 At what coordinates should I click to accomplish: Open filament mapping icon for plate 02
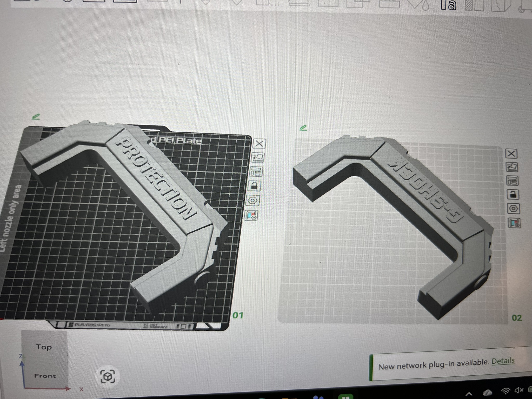click(514, 223)
